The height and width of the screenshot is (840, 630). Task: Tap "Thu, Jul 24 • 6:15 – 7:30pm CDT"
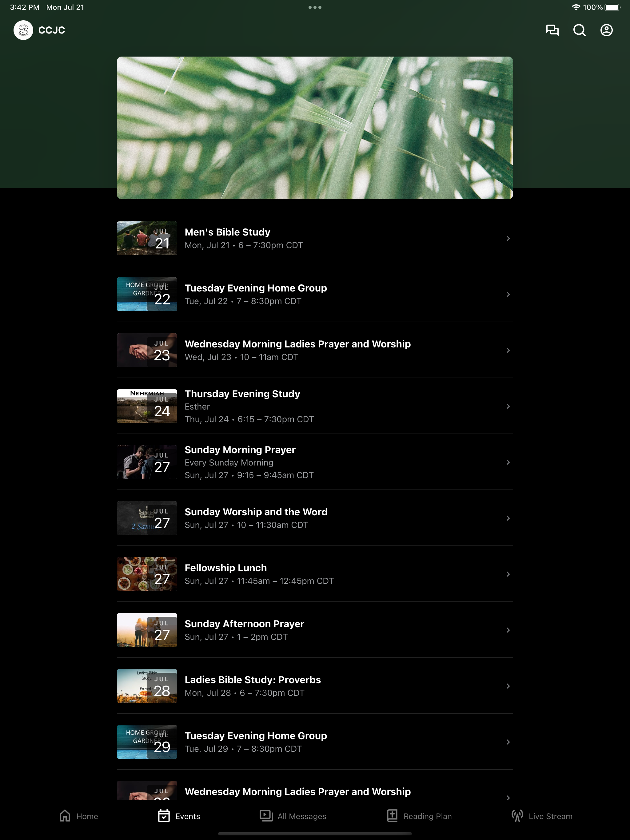pos(249,419)
